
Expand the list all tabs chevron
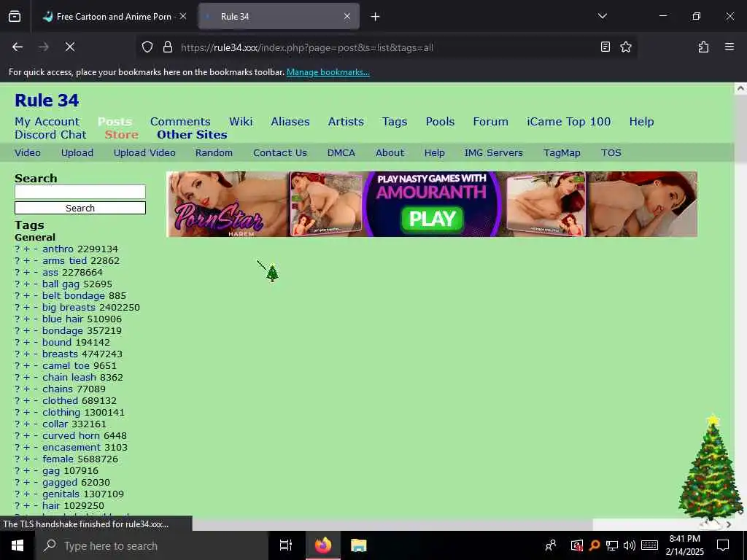[x=602, y=16]
